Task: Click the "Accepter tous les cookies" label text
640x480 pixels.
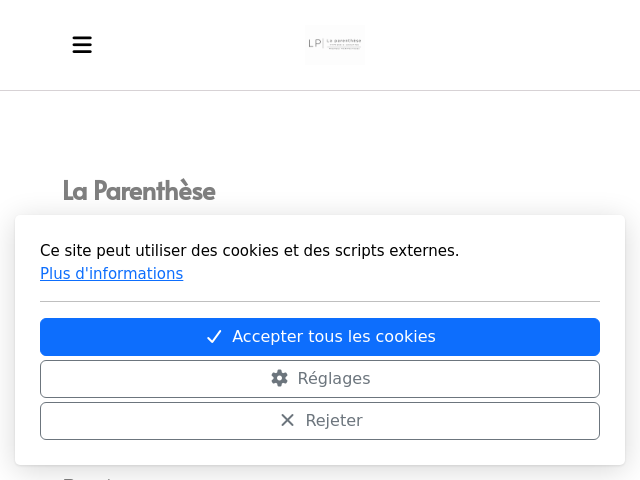Action: 334,337
